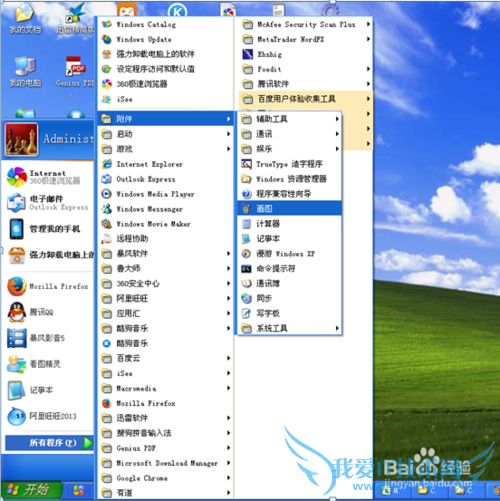Click the Mozilla Firefox icon in Start menu
This screenshot has width=500, height=501.
click(17, 286)
